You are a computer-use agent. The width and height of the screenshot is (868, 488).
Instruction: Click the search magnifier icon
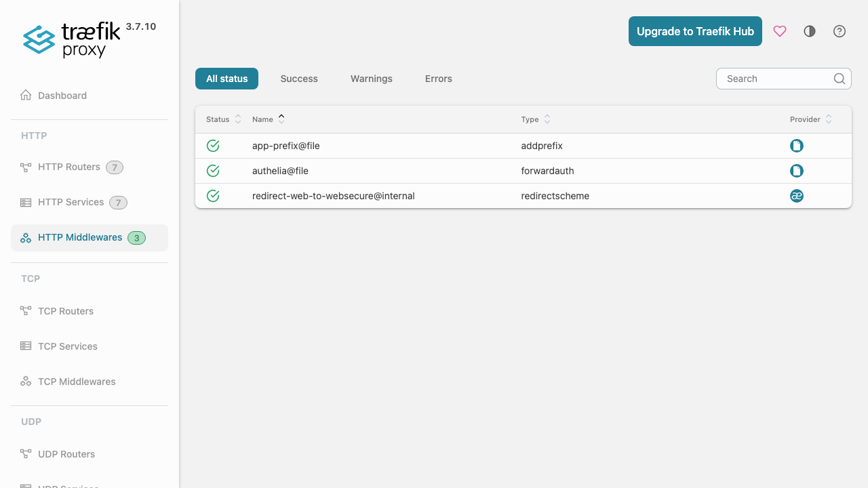(x=840, y=79)
